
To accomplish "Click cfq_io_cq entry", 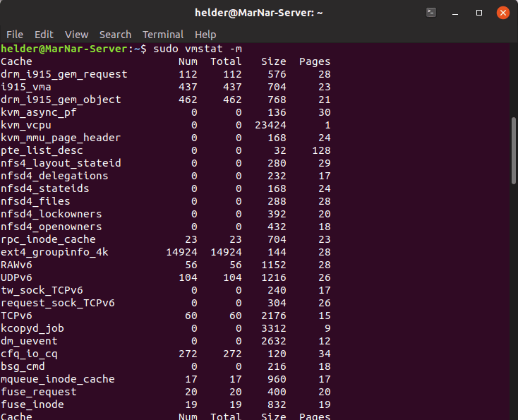I will (29, 354).
